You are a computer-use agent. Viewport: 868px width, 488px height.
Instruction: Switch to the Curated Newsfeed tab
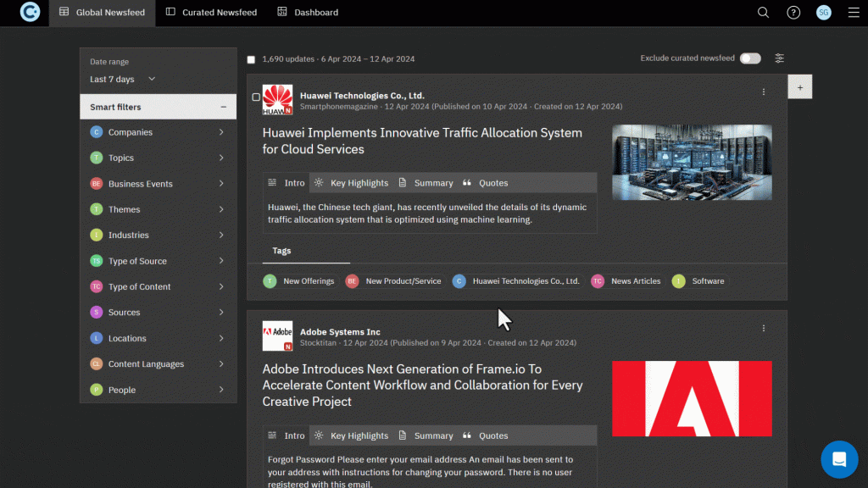tap(210, 13)
